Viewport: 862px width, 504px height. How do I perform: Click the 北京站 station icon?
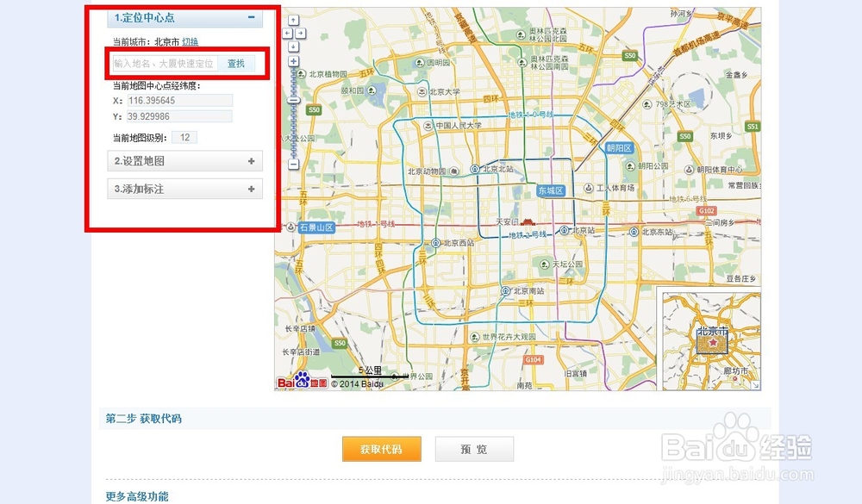coord(564,230)
